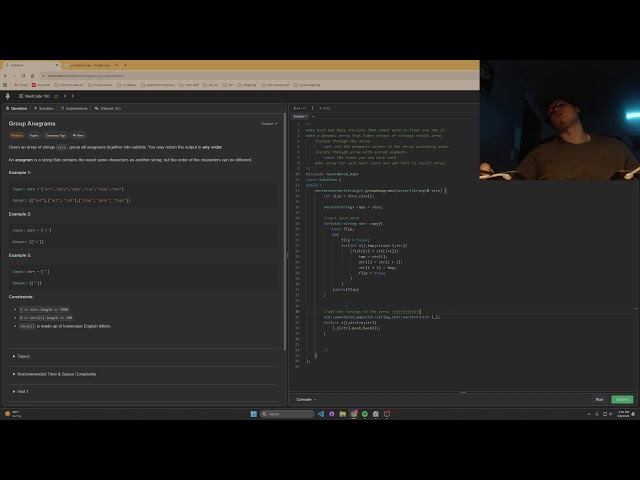Open the Windows Start menu
The height and width of the screenshot is (480, 640).
(253, 414)
